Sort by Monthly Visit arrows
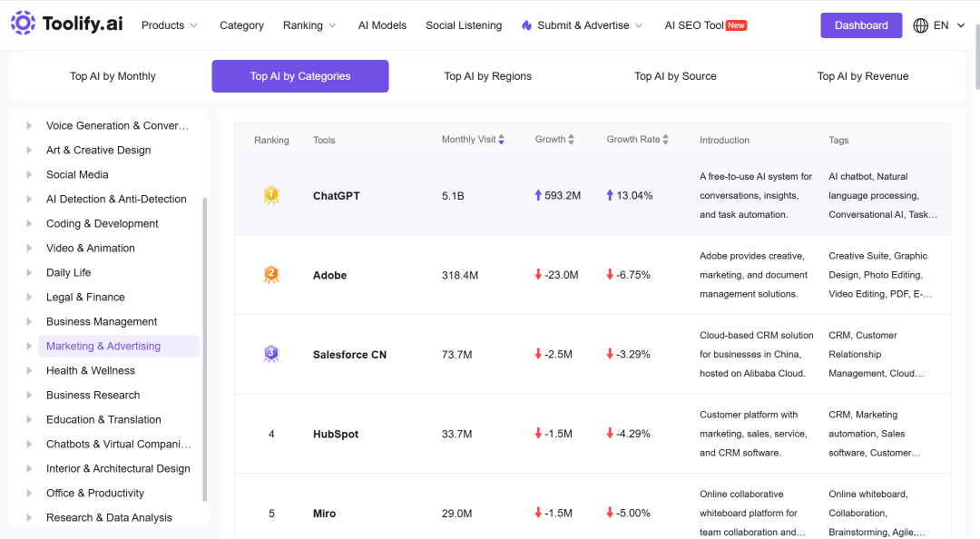This screenshot has width=980, height=539. click(501, 140)
